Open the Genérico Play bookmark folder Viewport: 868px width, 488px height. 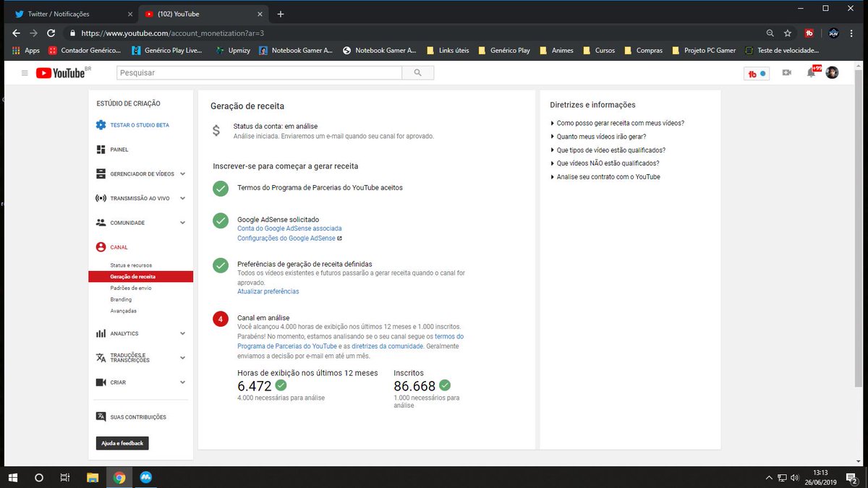pos(503,51)
